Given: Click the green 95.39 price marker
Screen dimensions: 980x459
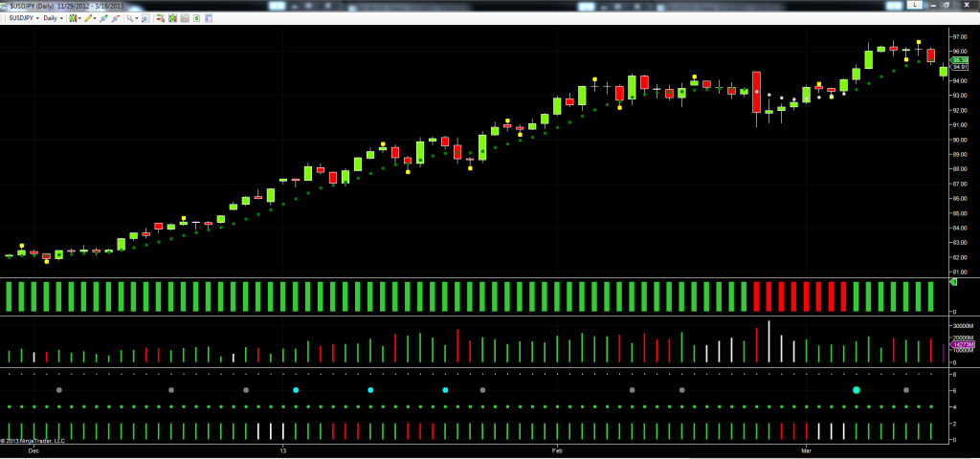Looking at the screenshot, I should [960, 60].
